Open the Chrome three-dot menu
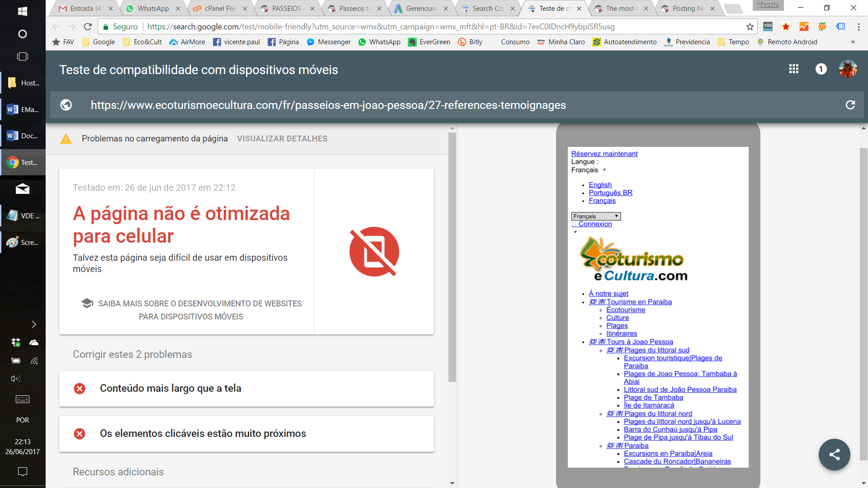Viewport: 868px width, 488px height. 859,27
